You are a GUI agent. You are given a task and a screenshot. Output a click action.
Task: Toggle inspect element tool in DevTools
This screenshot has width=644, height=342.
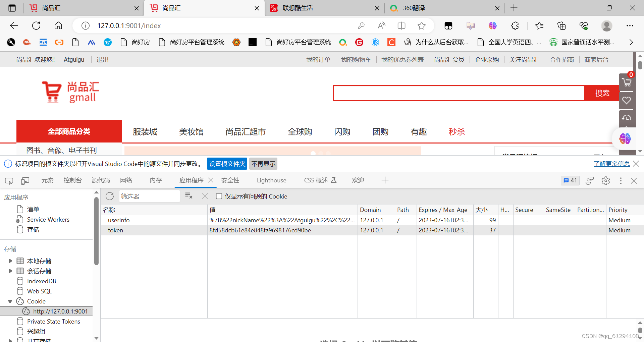click(x=9, y=181)
